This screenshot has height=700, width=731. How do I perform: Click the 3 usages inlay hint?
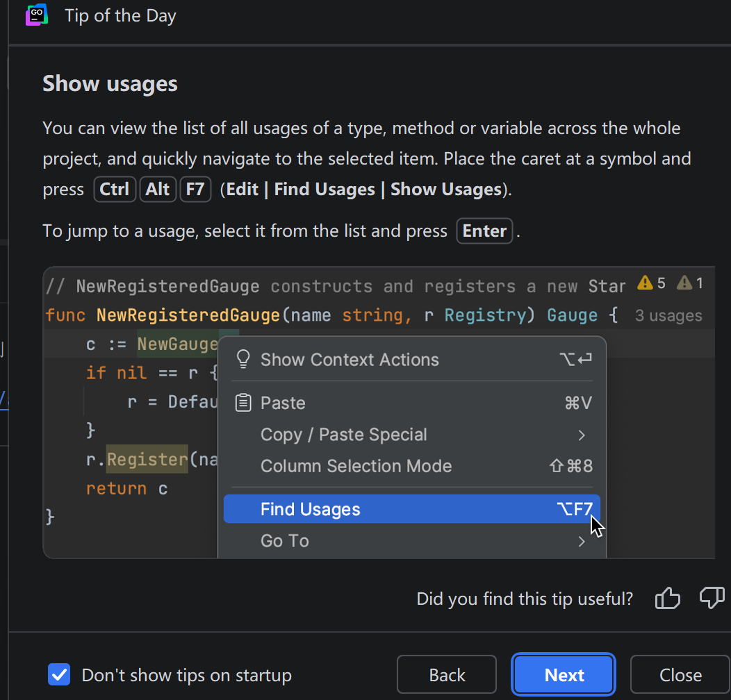pos(668,316)
